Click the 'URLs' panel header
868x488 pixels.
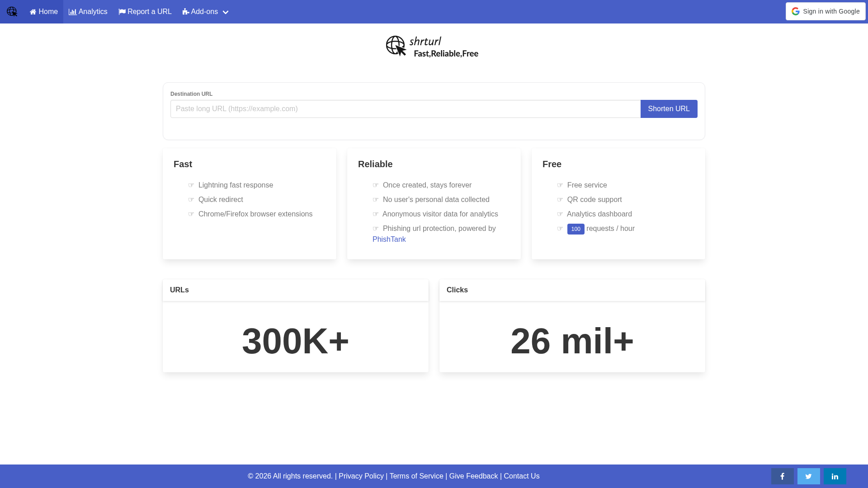296,290
